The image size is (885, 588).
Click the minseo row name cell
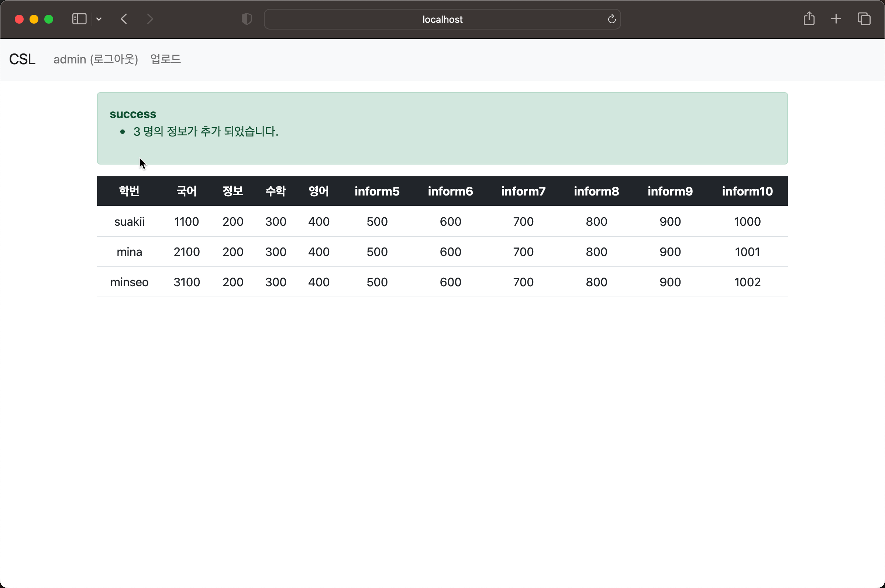(x=129, y=282)
